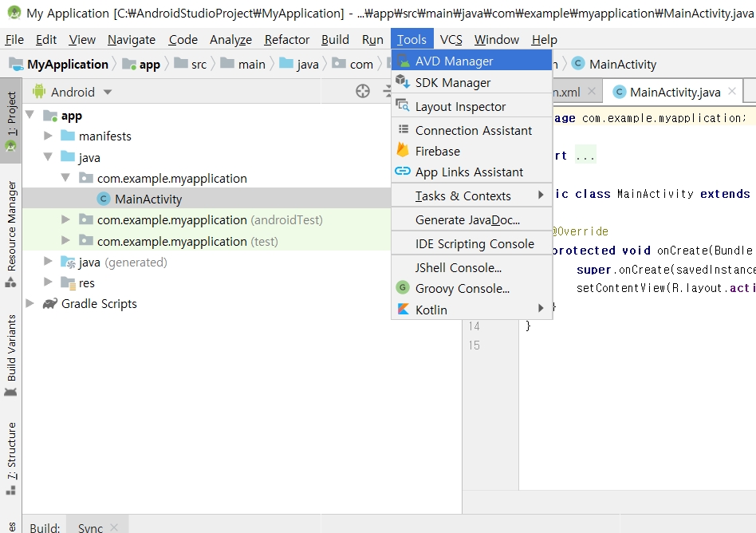The width and height of the screenshot is (756, 533).
Task: Click the Groovy green G icon
Action: pos(403,287)
